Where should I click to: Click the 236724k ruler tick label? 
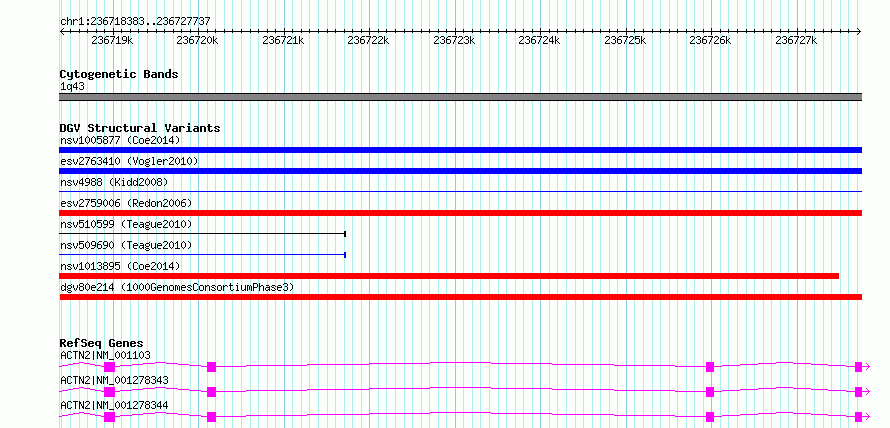tap(540, 40)
